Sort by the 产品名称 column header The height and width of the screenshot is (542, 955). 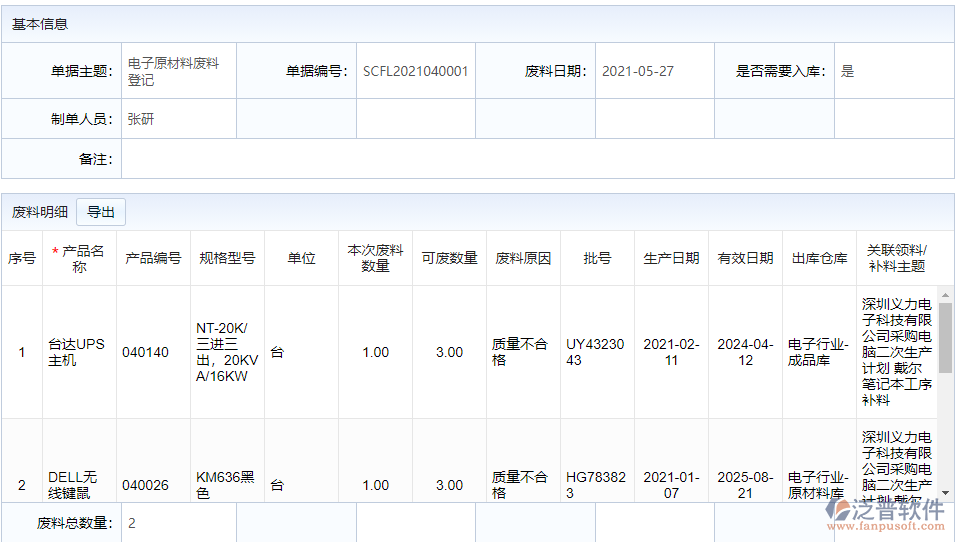pyautogui.click(x=79, y=258)
